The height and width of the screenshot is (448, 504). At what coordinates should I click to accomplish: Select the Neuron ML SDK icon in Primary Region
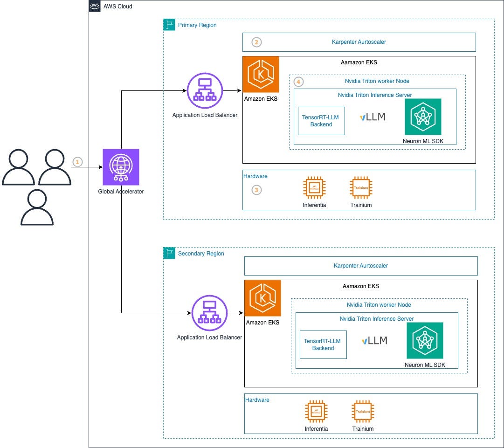(x=423, y=117)
